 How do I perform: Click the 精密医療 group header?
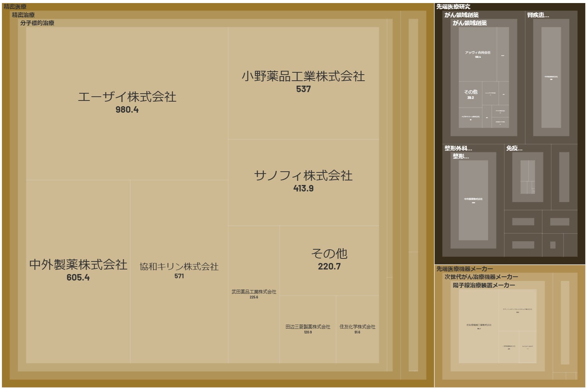(15, 7)
